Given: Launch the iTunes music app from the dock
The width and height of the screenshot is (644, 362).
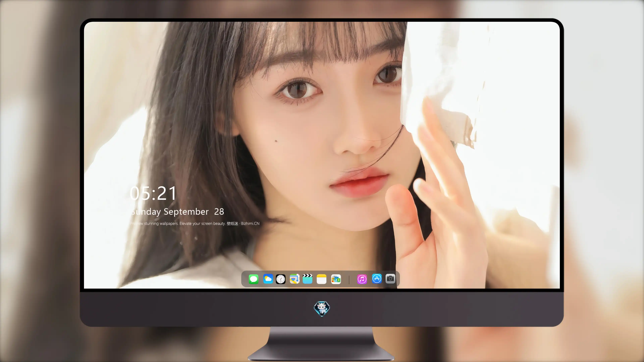Looking at the screenshot, I should [x=362, y=279].
